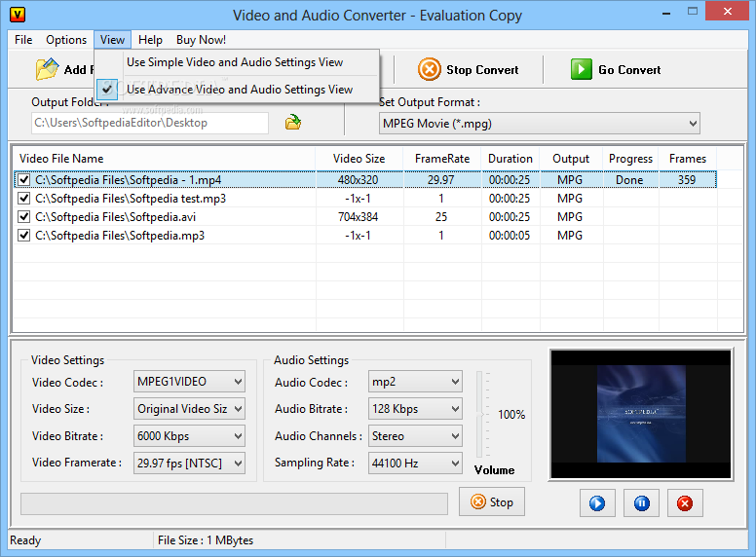Viewport: 756px width, 557px height.
Task: Click the 29.97 framerate cell
Action: click(x=440, y=180)
